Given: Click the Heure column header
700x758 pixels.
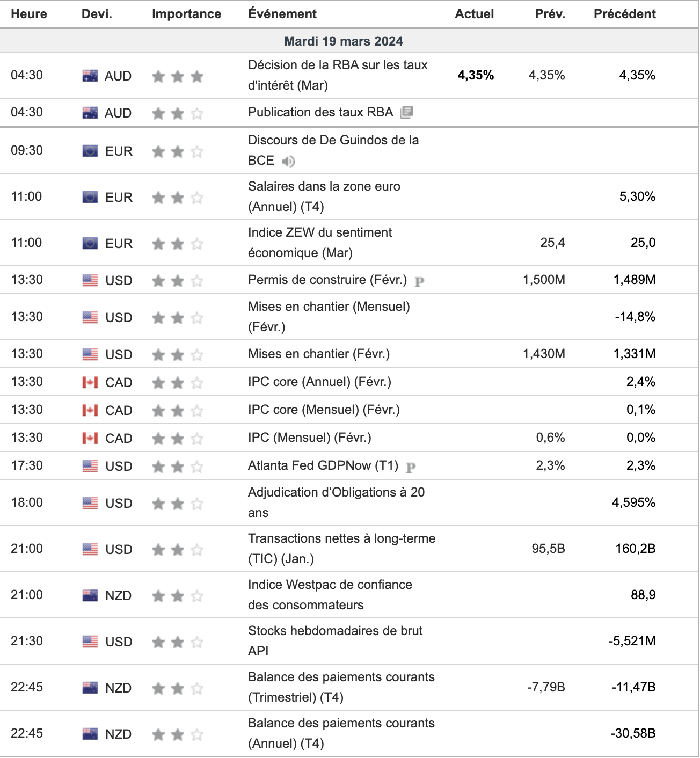Looking at the screenshot, I should tap(29, 14).
